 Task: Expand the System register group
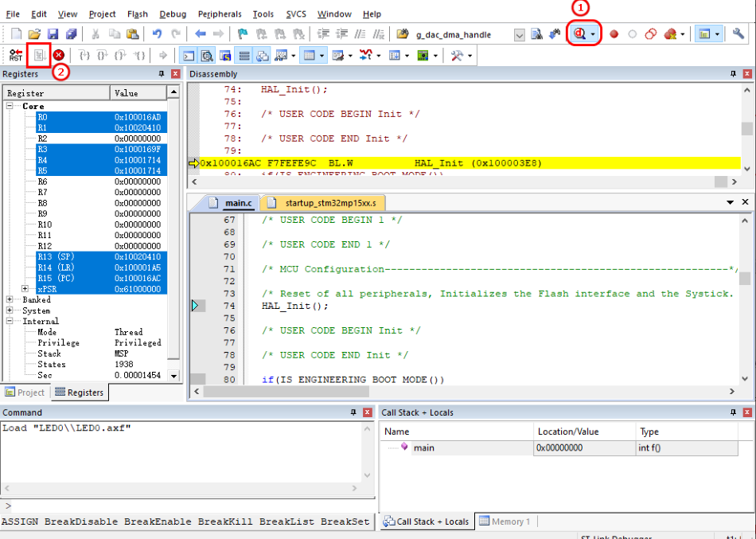[10, 311]
